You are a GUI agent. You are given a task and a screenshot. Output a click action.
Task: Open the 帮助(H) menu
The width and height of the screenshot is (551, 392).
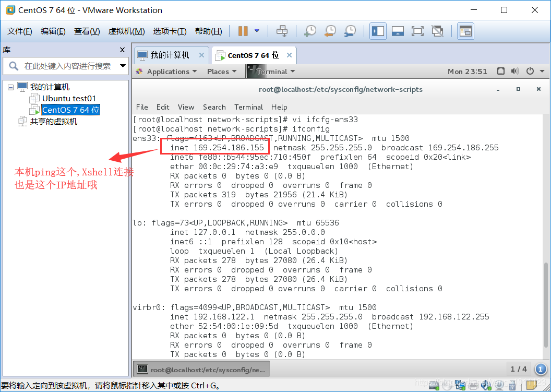pos(209,31)
